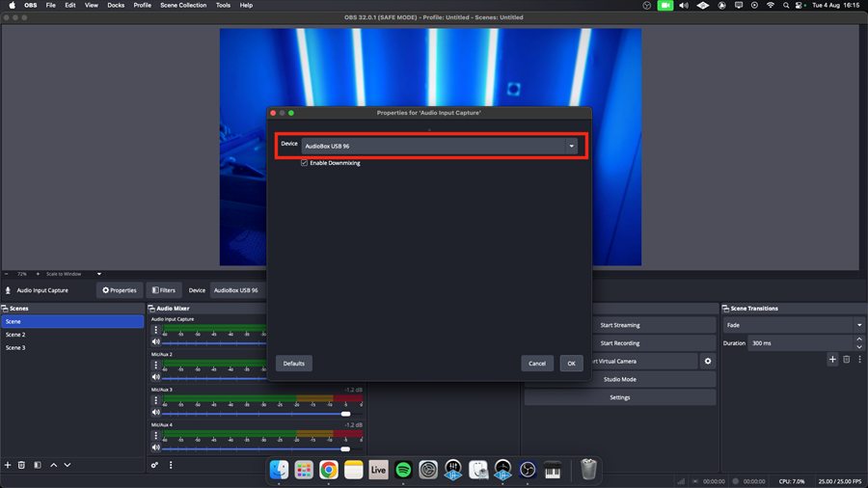Add a new scene with the plus icon
The width and height of the screenshot is (868, 488).
(8, 465)
